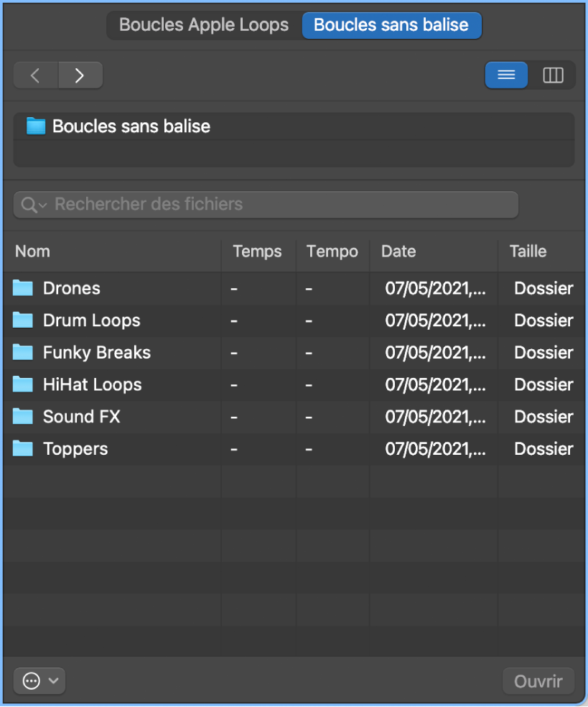Screen dimensions: 588x707
Task: Open the ellipsis action menu
Action: 39,681
